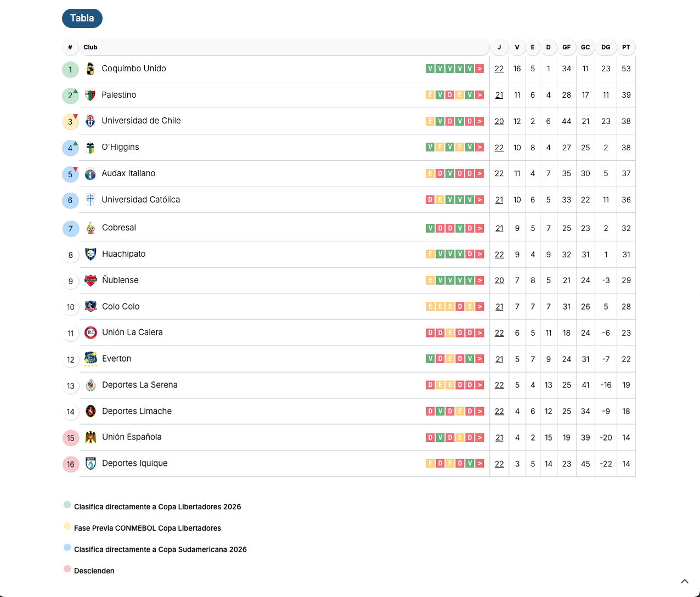This screenshot has height=597, width=700.
Task: Click position badge 3 with down arrow
Action: coord(70,122)
